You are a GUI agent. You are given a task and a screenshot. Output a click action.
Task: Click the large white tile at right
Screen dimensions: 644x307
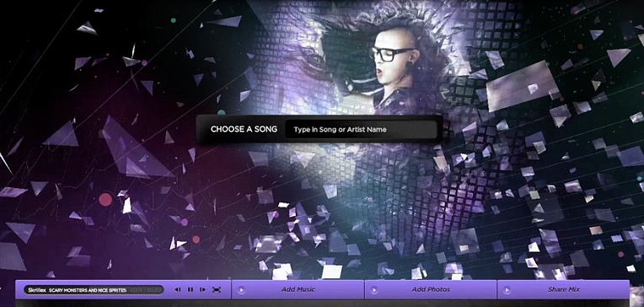(x=522, y=86)
